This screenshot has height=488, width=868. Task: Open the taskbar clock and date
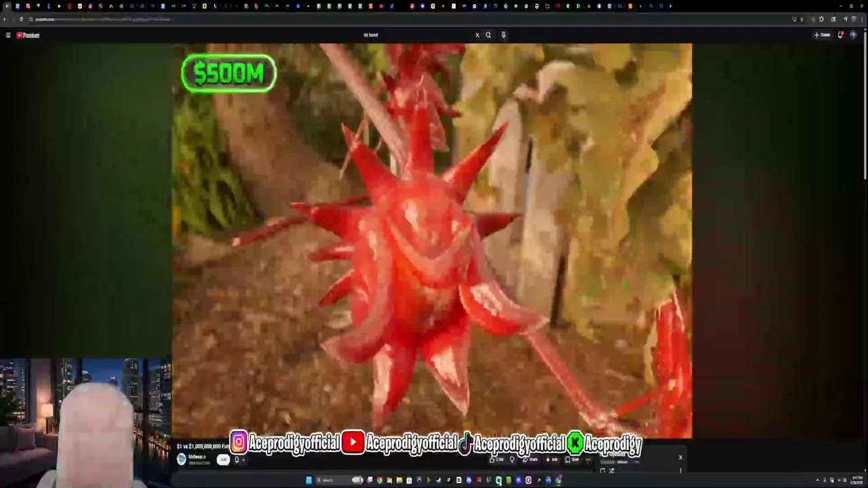[x=858, y=479]
